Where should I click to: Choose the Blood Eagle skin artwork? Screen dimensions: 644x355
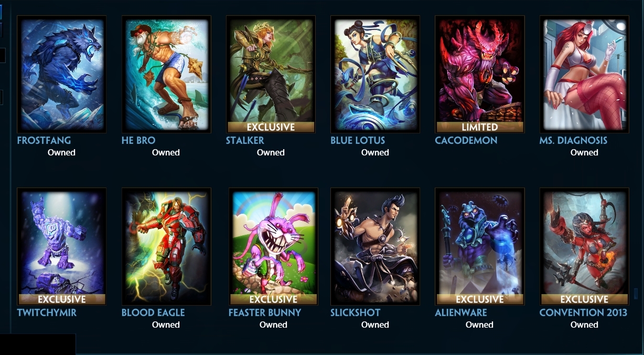[x=166, y=246]
